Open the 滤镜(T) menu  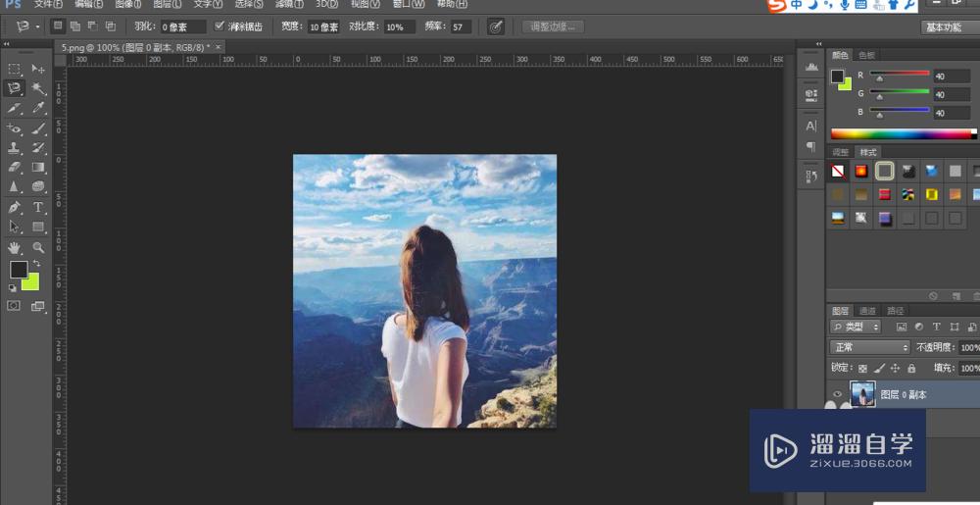(289, 4)
